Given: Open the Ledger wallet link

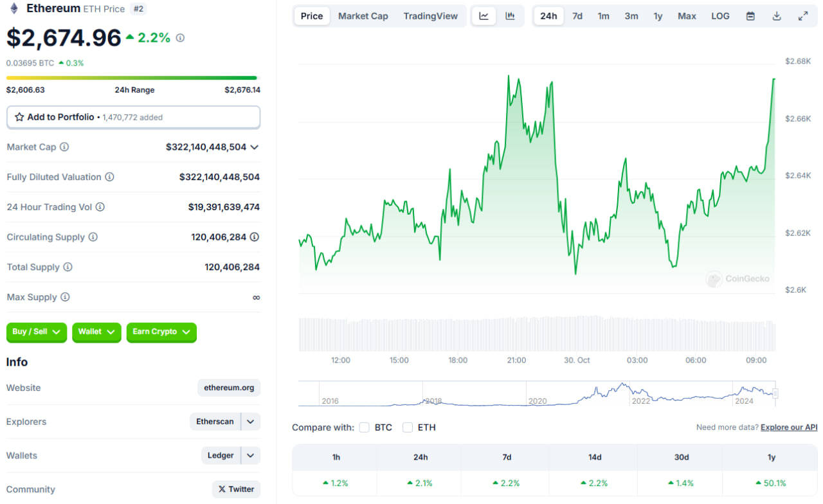Looking at the screenshot, I should click(x=221, y=455).
